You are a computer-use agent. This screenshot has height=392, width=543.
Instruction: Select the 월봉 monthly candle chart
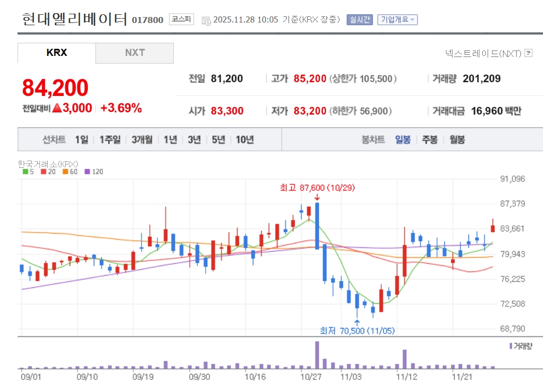tap(457, 140)
